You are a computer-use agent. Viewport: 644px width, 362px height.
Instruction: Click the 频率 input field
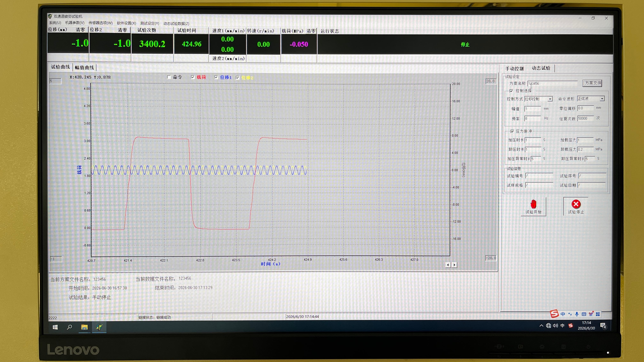coord(533,118)
